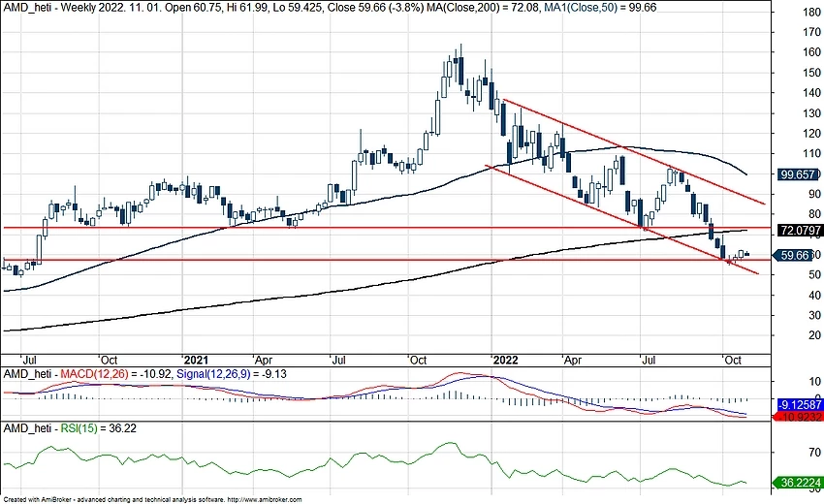
Task: Click the 40 price axis label
Action: coord(814,295)
